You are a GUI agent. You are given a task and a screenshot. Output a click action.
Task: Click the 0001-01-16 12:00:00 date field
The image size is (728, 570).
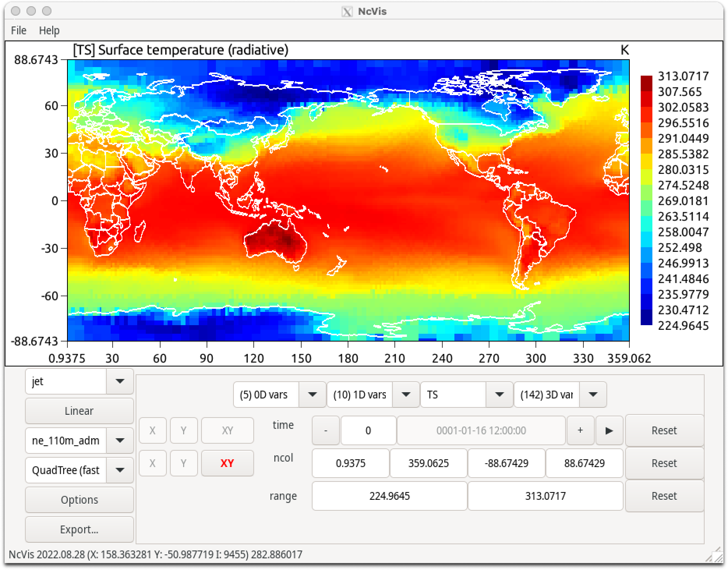pyautogui.click(x=481, y=430)
